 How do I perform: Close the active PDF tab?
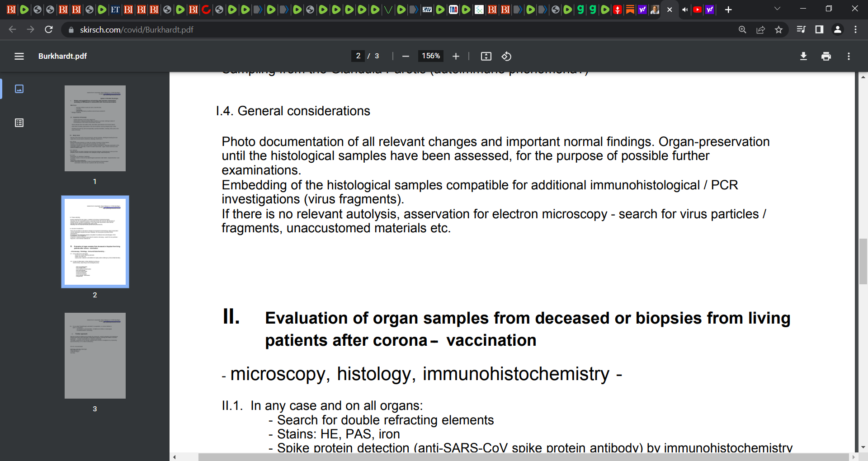click(670, 9)
